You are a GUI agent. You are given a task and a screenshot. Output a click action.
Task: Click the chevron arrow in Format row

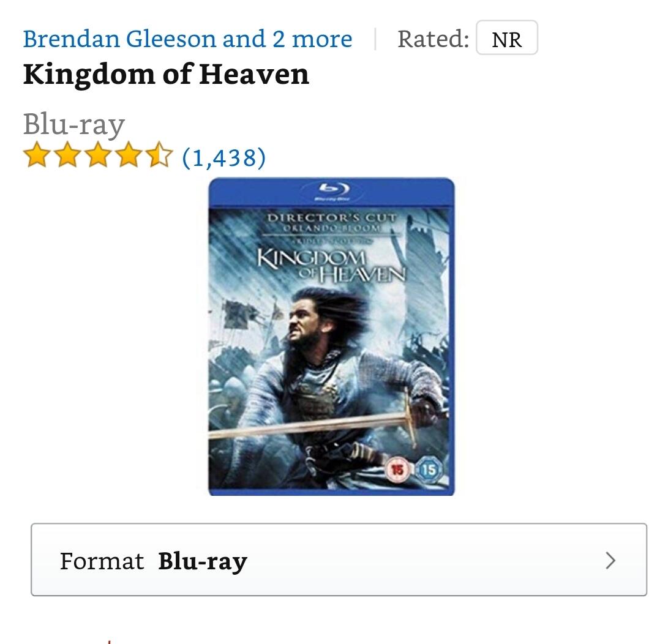click(x=610, y=561)
